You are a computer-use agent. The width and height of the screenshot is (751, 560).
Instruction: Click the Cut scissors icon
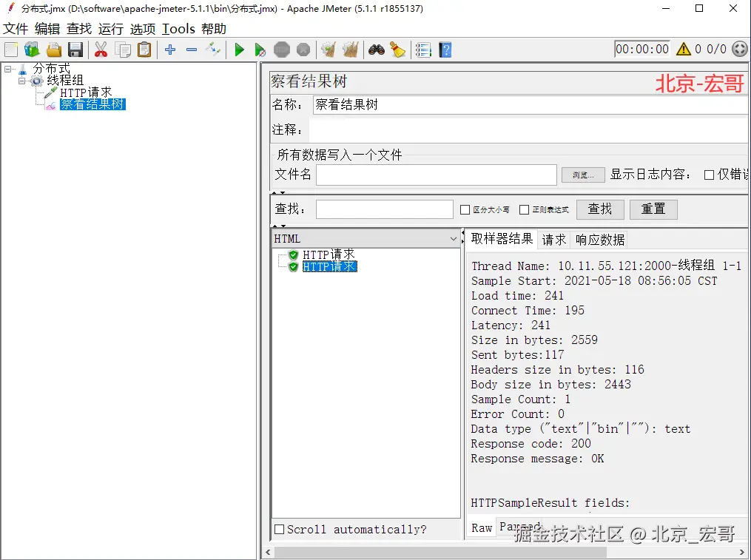(x=101, y=50)
